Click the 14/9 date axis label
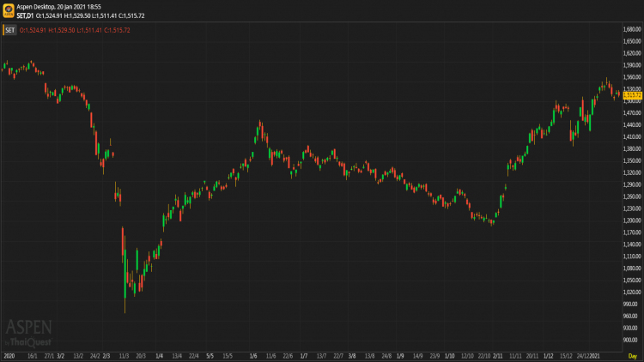This screenshot has width=644, height=362. pyautogui.click(x=417, y=356)
